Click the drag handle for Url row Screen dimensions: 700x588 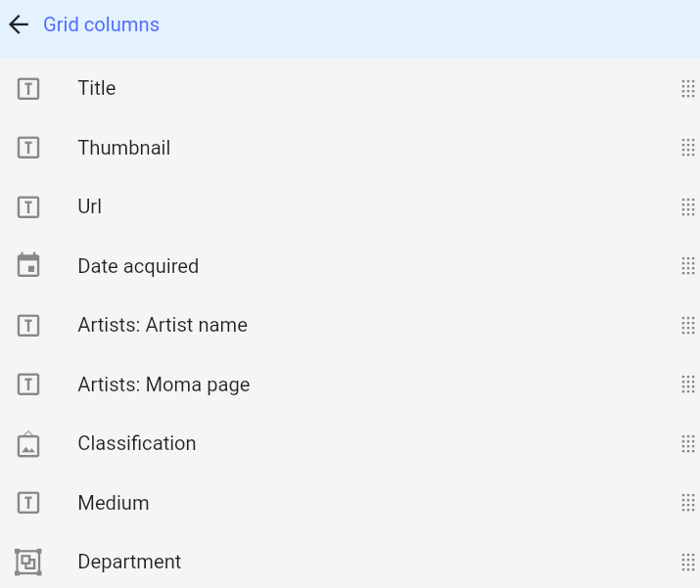tap(687, 207)
